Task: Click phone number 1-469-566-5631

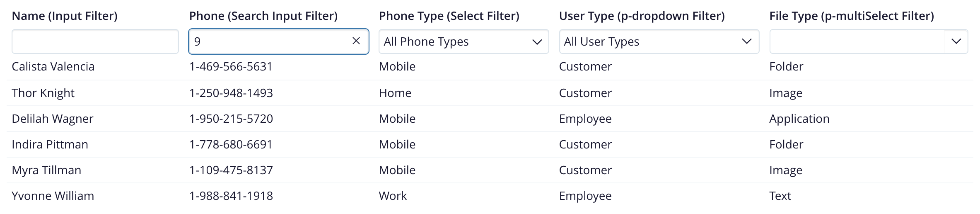Action: click(x=231, y=67)
